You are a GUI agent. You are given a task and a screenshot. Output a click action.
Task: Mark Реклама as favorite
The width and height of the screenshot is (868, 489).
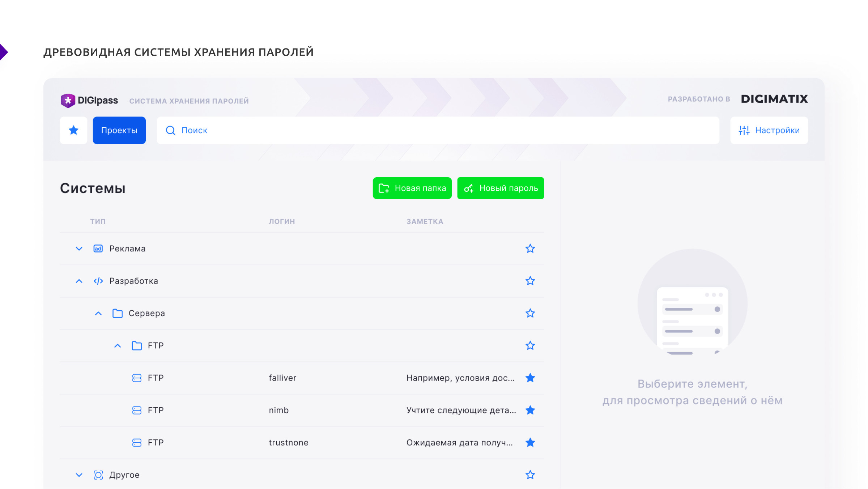pyautogui.click(x=530, y=248)
